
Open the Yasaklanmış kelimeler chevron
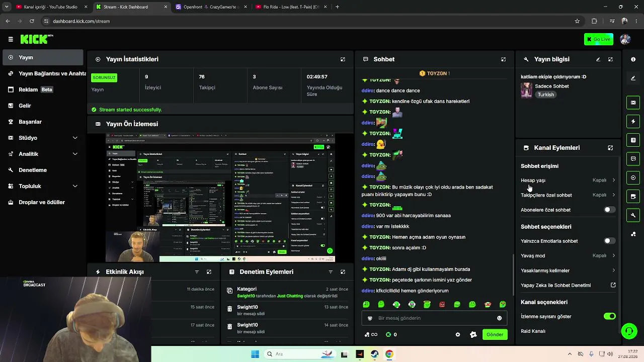pos(613,270)
